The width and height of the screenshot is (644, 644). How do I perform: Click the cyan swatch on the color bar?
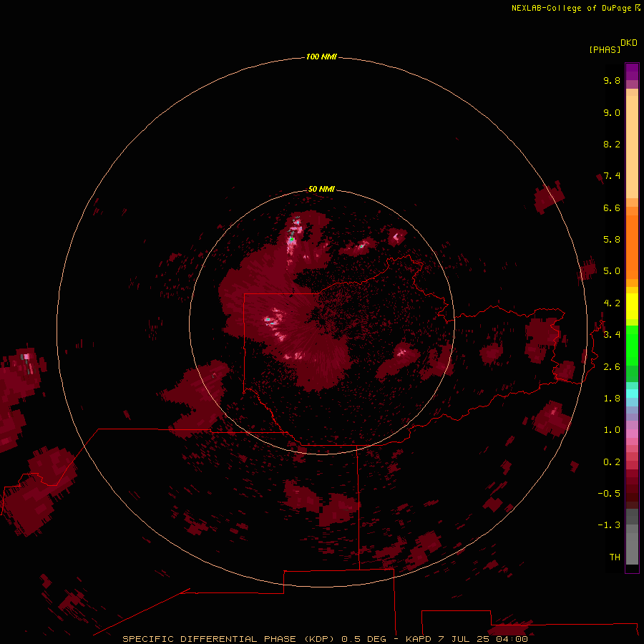click(x=632, y=394)
